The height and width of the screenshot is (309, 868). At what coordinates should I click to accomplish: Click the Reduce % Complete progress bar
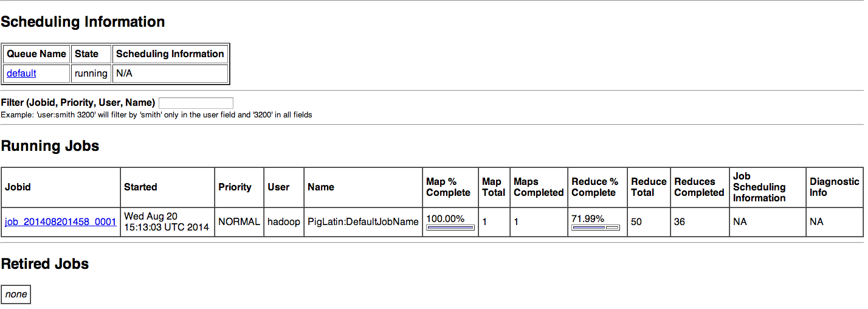point(595,227)
